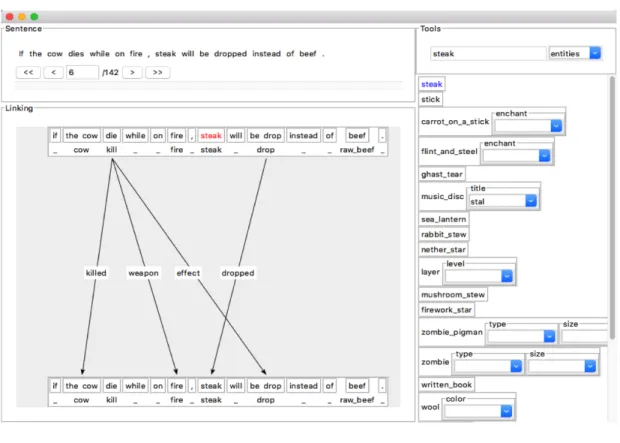The image size is (620, 443).
Task: Click the 'die' token in top row
Action: click(111, 136)
